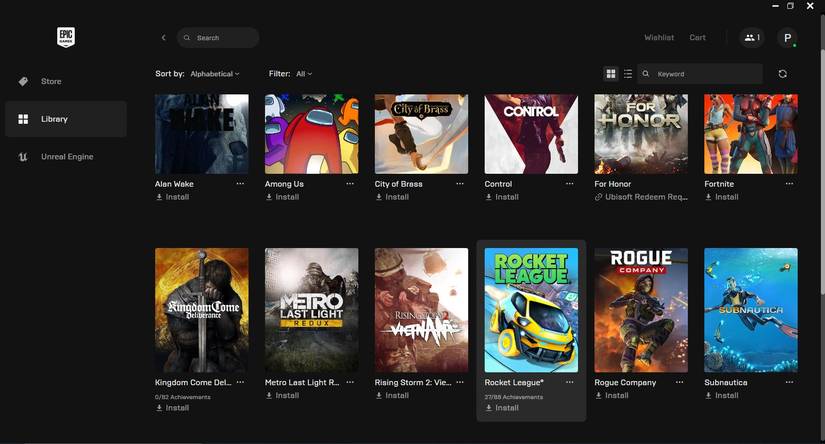Screen dimensions: 825x444
Task: Click the Keyword filter input field
Action: [x=700, y=74]
